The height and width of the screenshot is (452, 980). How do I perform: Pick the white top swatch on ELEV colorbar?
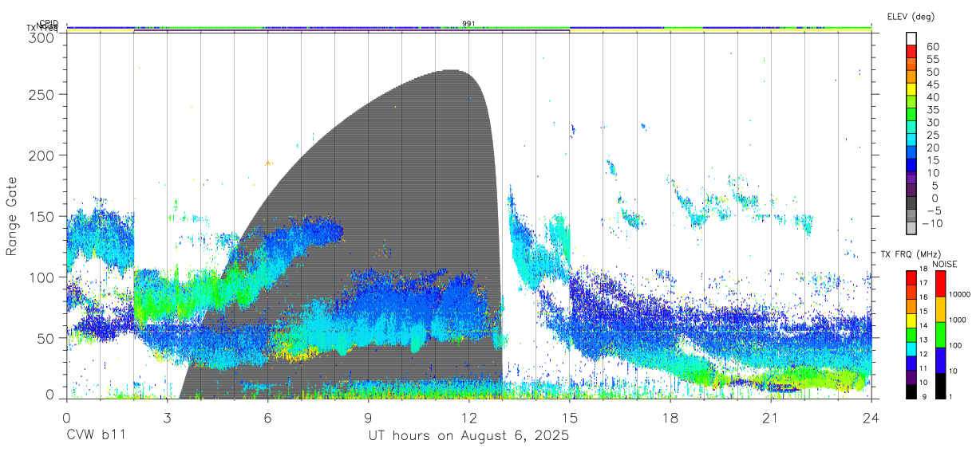[912, 38]
